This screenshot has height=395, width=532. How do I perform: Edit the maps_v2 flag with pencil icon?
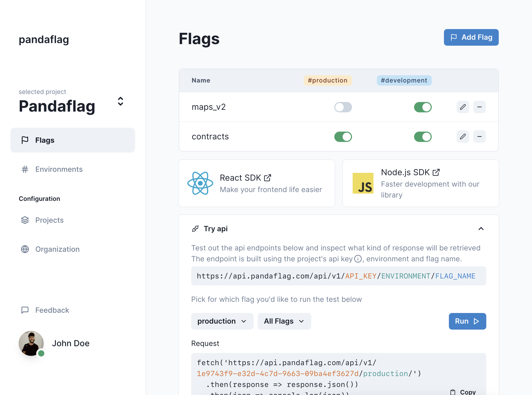point(463,107)
